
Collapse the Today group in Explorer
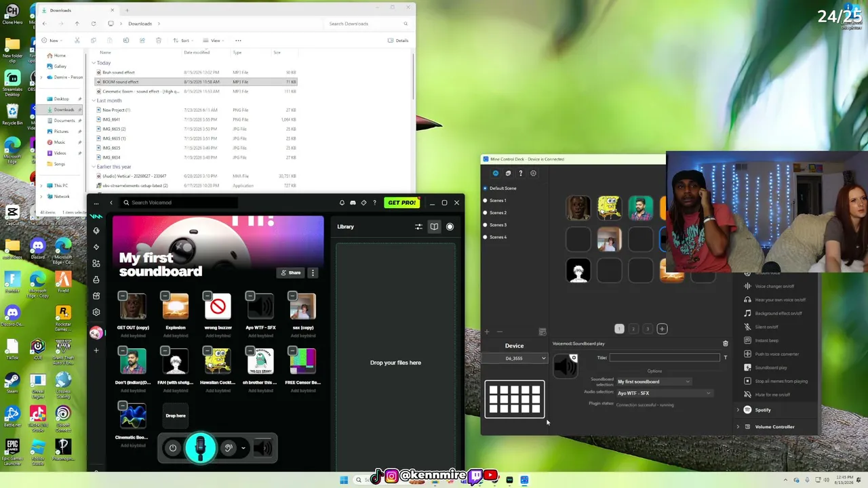[94, 63]
